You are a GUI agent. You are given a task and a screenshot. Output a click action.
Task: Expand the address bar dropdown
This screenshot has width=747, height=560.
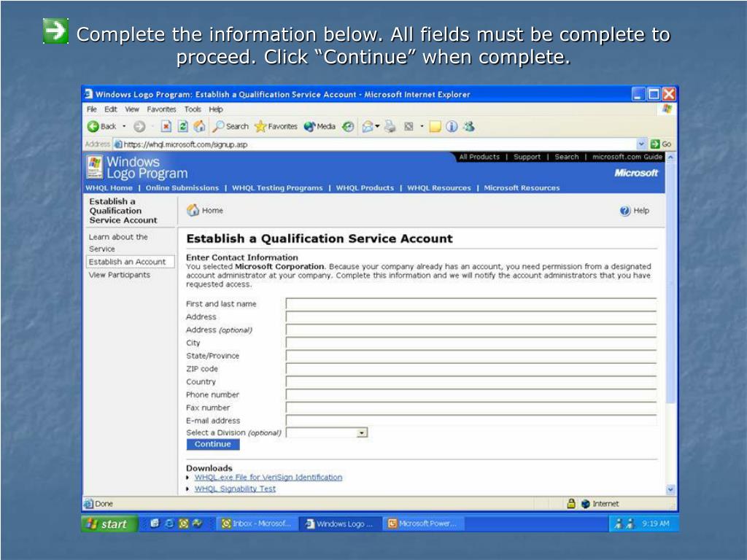[x=641, y=144]
